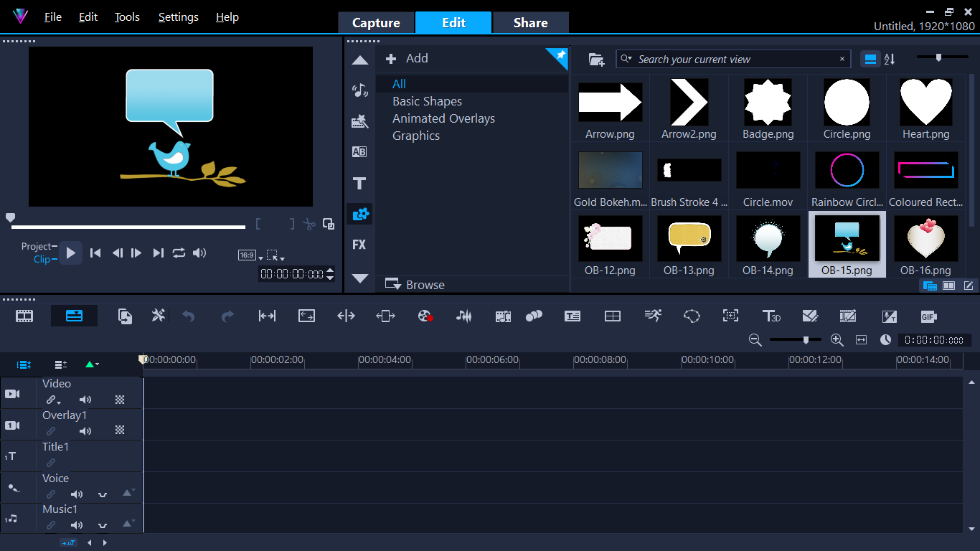Open the FX filter library

(359, 245)
